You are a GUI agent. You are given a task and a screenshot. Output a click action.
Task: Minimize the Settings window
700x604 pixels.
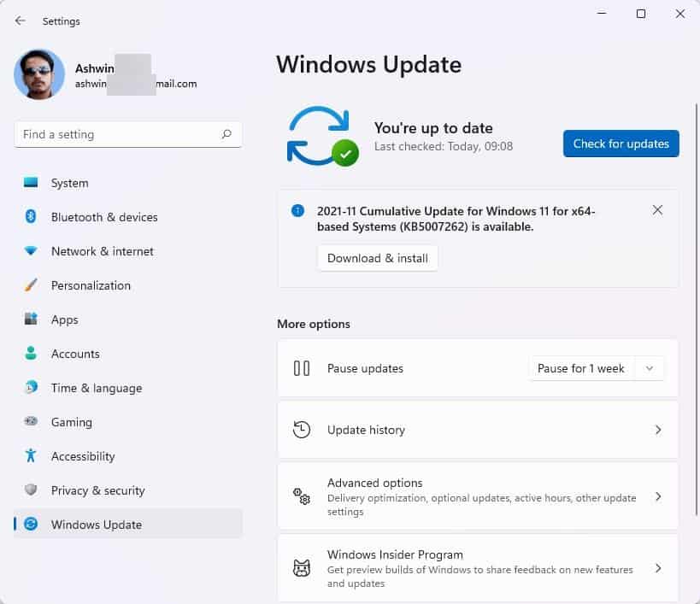(602, 14)
